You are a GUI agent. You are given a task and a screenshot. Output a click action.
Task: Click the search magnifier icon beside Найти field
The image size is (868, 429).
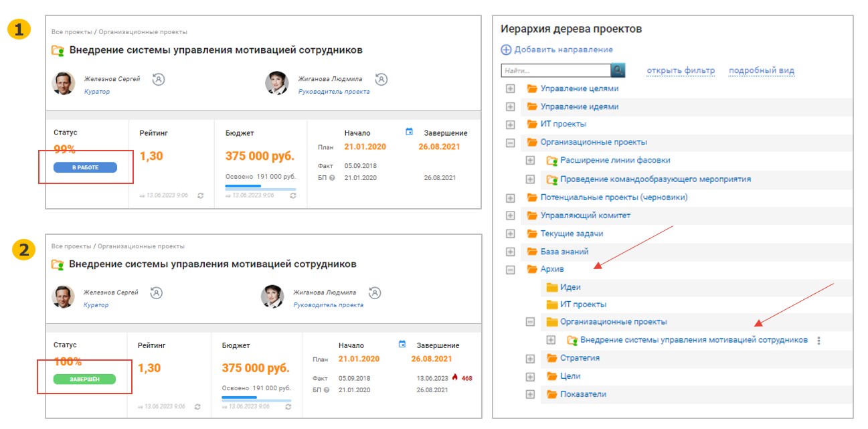point(618,70)
